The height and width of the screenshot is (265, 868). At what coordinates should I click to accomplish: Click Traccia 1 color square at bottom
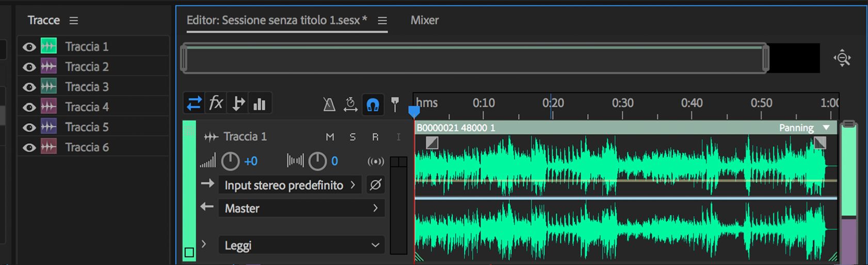(x=189, y=252)
